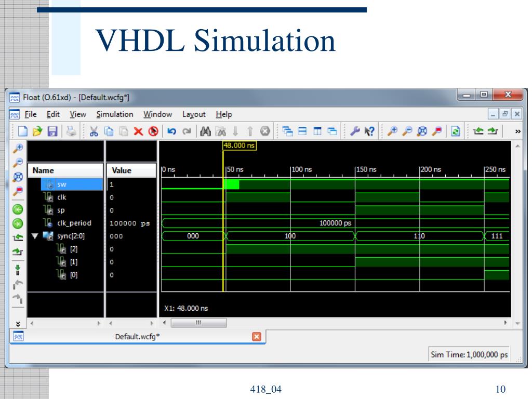Open Find with the binoculars icon
The width and height of the screenshot is (532, 399).
point(205,131)
